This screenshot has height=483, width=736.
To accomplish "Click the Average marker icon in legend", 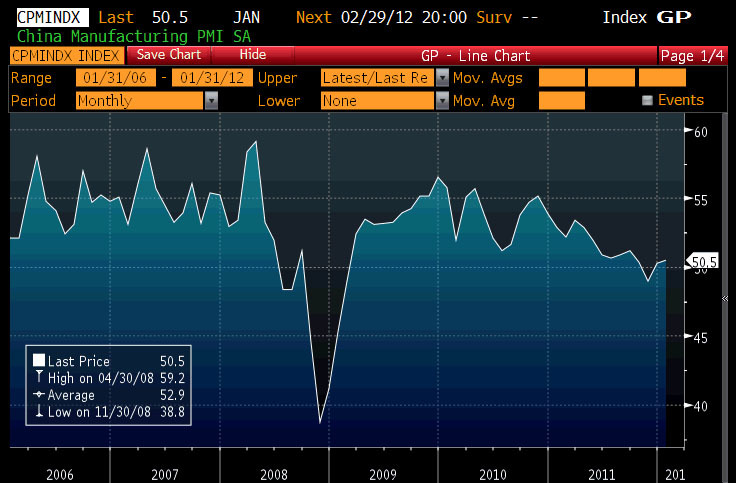I will pyautogui.click(x=39, y=393).
